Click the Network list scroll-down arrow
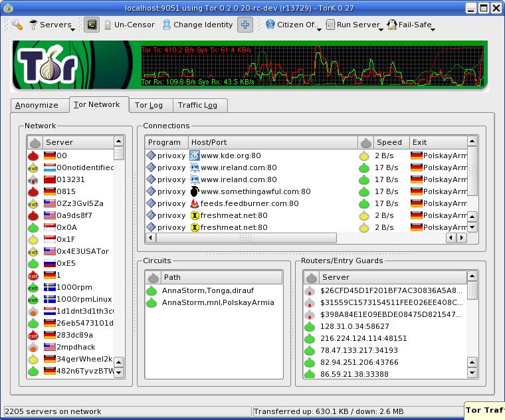Screen dimensions: 505x420 coord(118,372)
